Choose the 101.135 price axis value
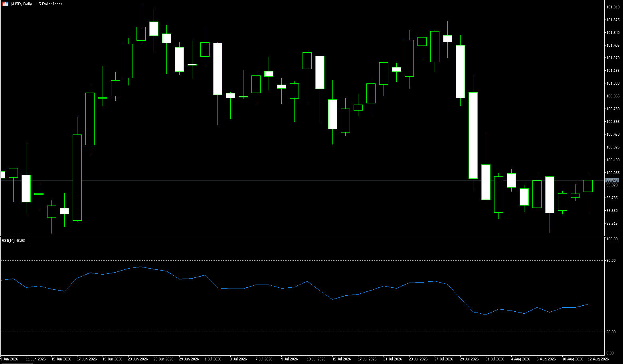The image size is (623, 364). (613, 71)
